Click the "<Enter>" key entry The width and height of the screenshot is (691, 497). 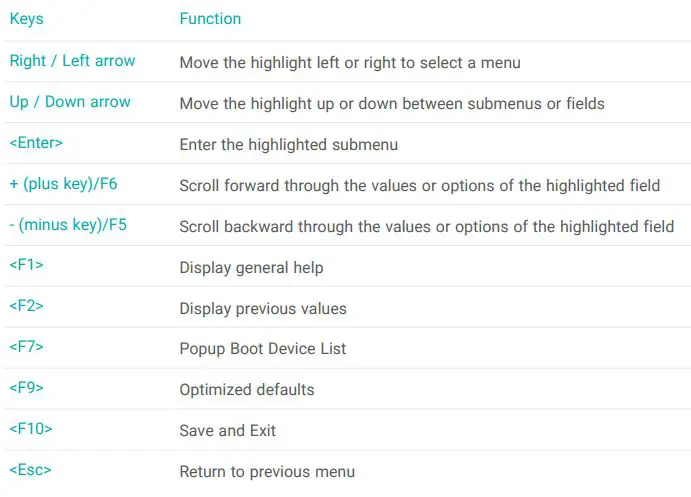click(36, 143)
